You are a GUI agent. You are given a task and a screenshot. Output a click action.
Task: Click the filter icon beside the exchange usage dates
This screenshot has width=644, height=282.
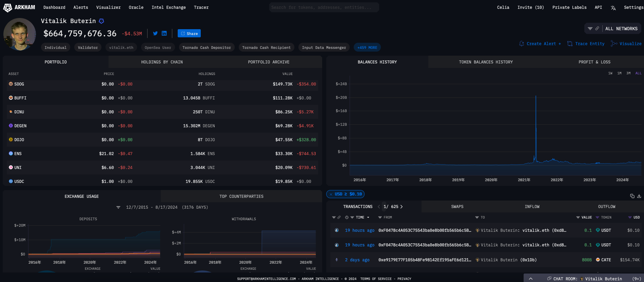[118, 207]
